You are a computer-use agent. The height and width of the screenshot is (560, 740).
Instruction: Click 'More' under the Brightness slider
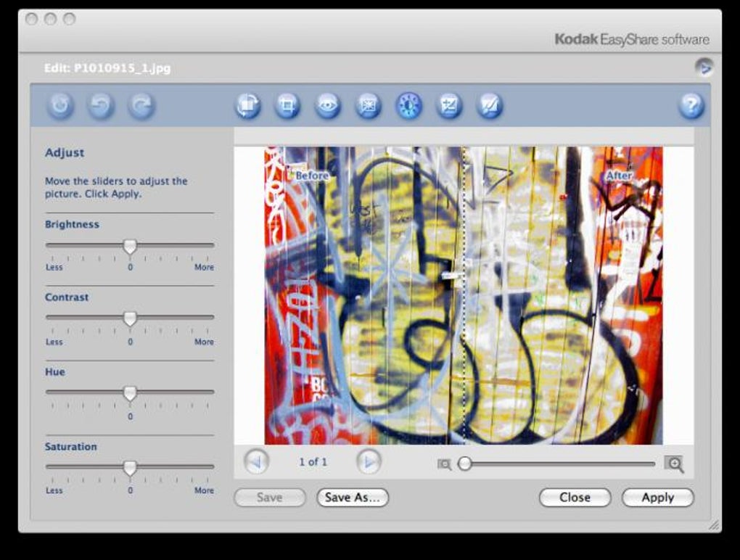(x=205, y=267)
